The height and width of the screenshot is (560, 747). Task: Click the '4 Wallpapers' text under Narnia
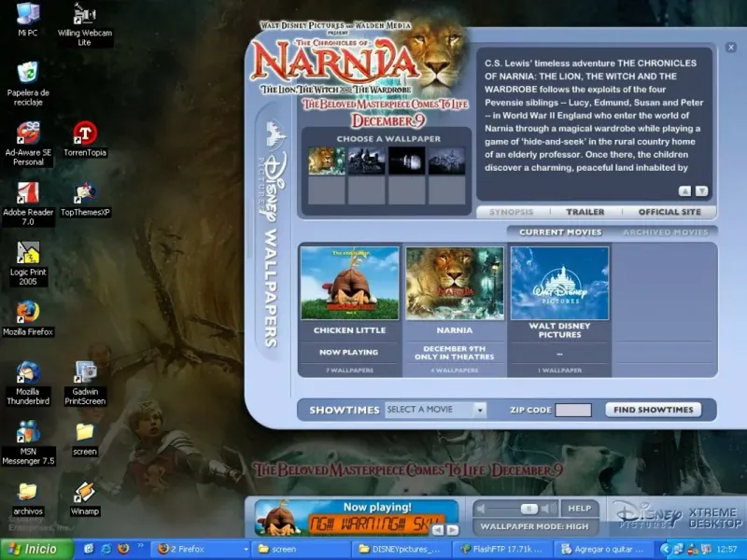tap(455, 370)
